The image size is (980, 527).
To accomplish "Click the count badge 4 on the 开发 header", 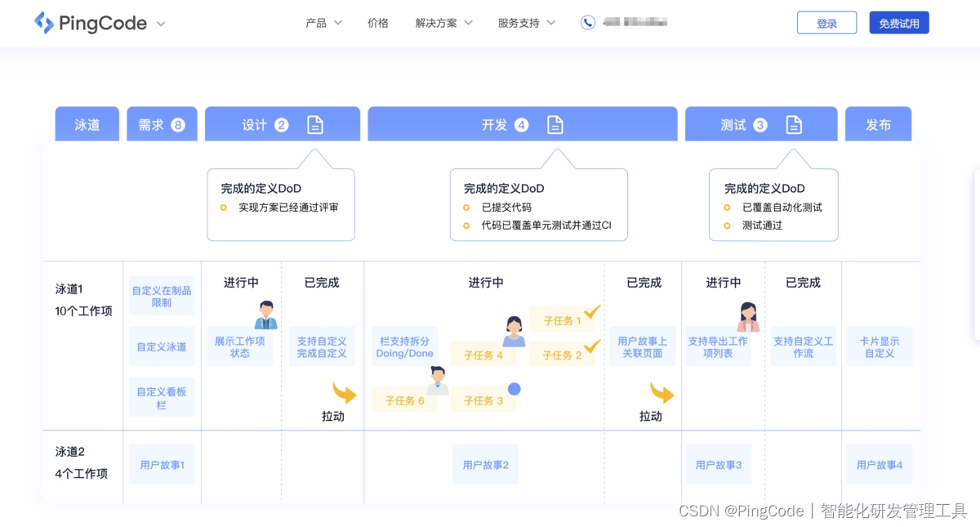I will point(522,124).
